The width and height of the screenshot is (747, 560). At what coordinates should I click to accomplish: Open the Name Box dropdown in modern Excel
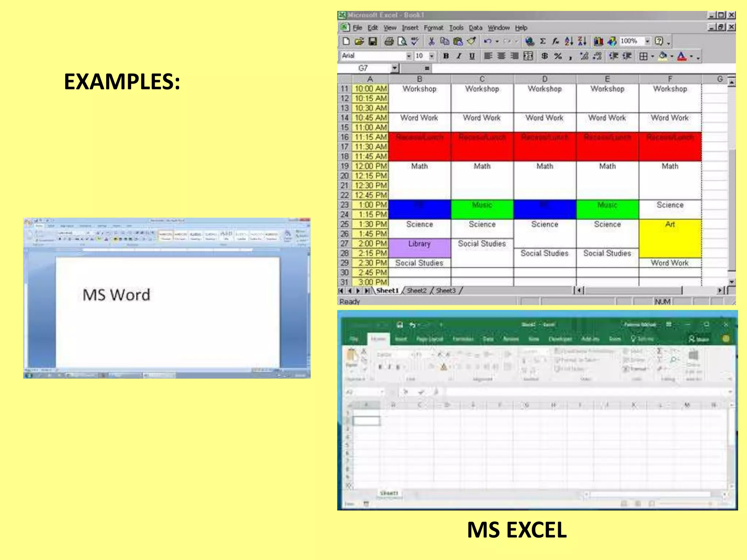pos(382,392)
